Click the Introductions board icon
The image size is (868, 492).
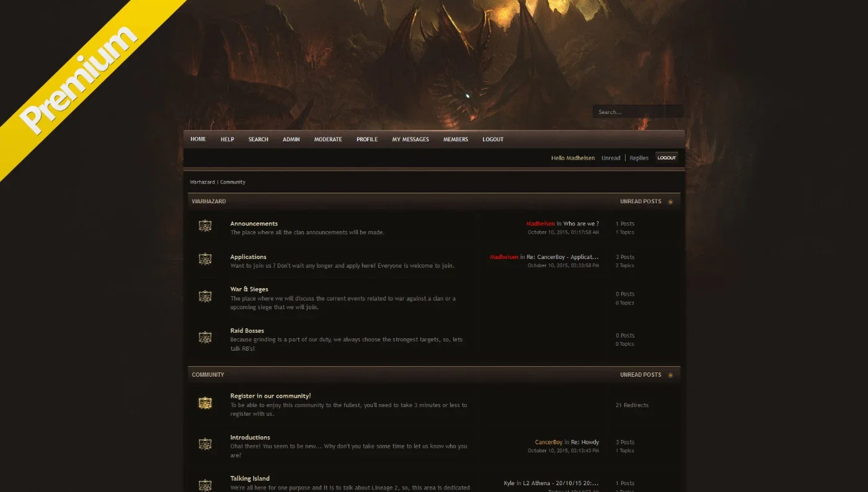205,444
